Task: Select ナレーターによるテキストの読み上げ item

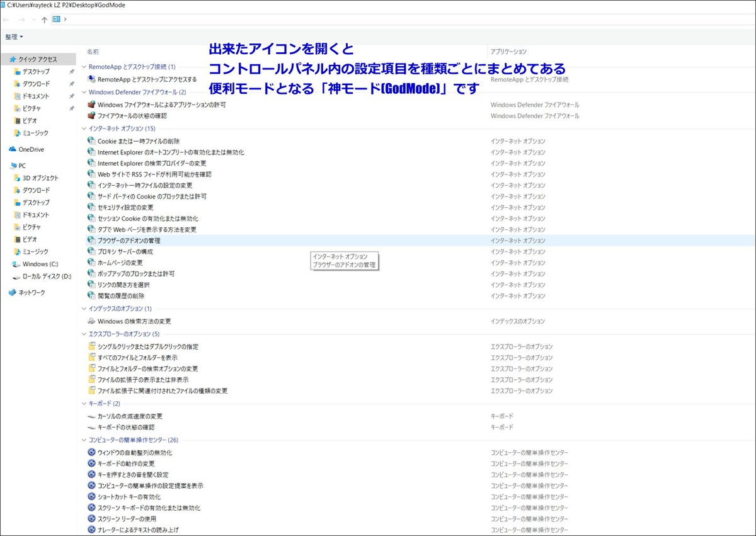Action: tap(138, 530)
